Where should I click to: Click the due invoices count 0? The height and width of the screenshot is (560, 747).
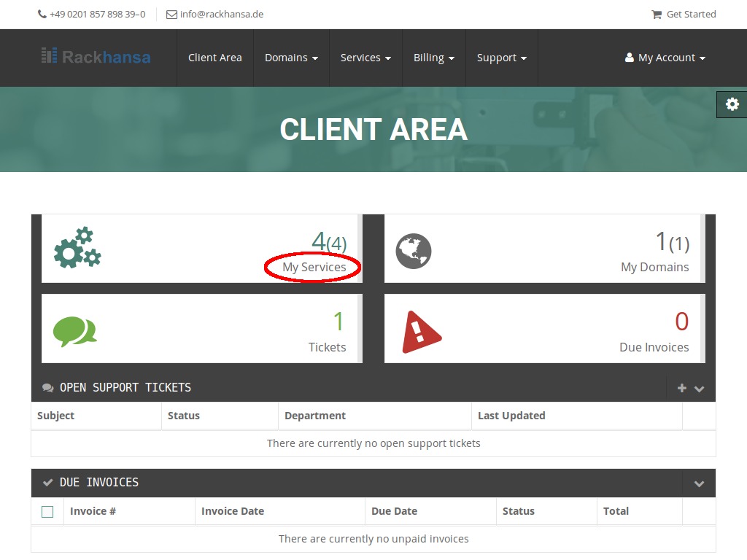(682, 322)
